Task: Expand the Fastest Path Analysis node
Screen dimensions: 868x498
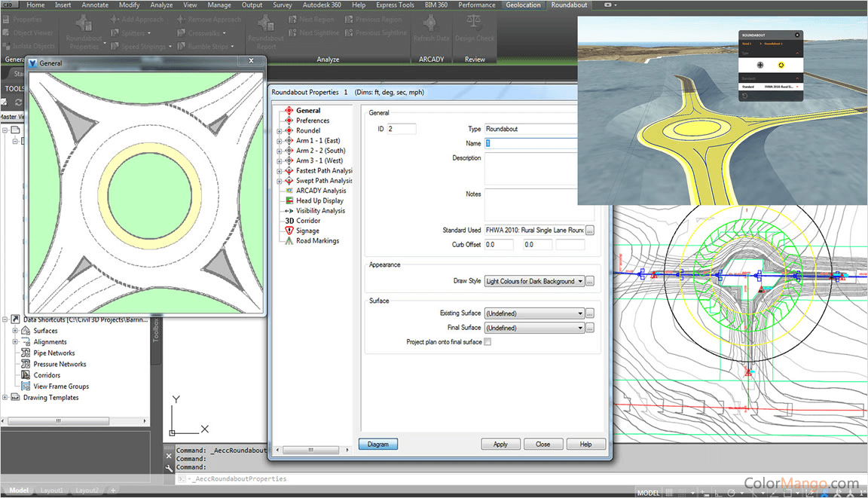Action: pos(279,171)
